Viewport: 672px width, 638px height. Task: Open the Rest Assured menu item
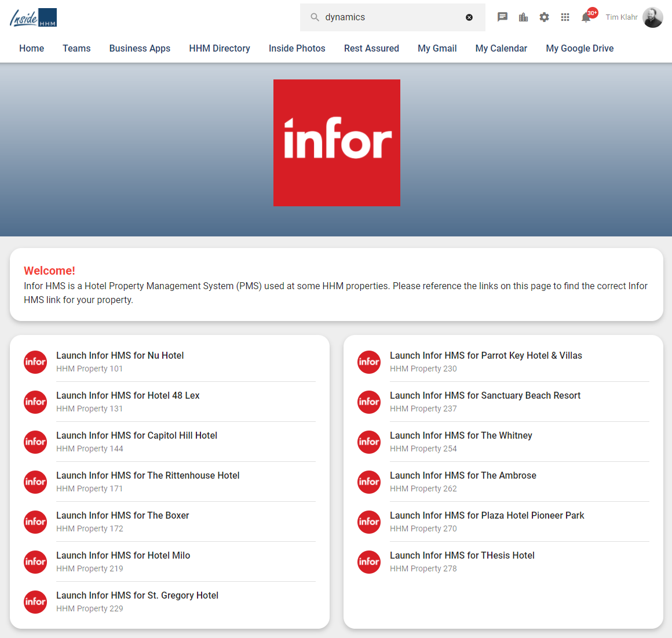371,49
